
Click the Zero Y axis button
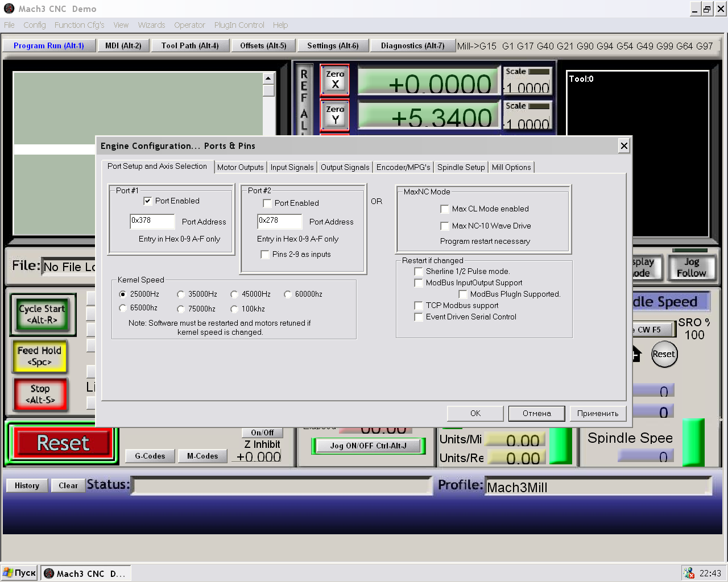point(334,115)
